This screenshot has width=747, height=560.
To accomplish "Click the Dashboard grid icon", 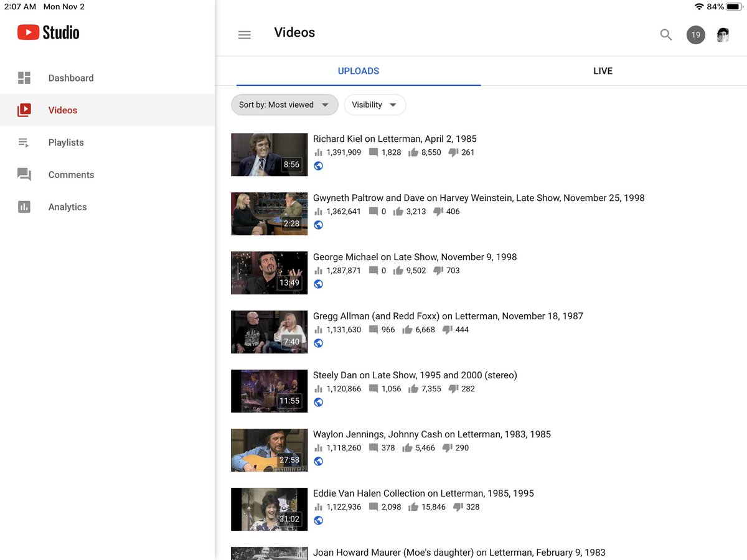I will (x=24, y=78).
